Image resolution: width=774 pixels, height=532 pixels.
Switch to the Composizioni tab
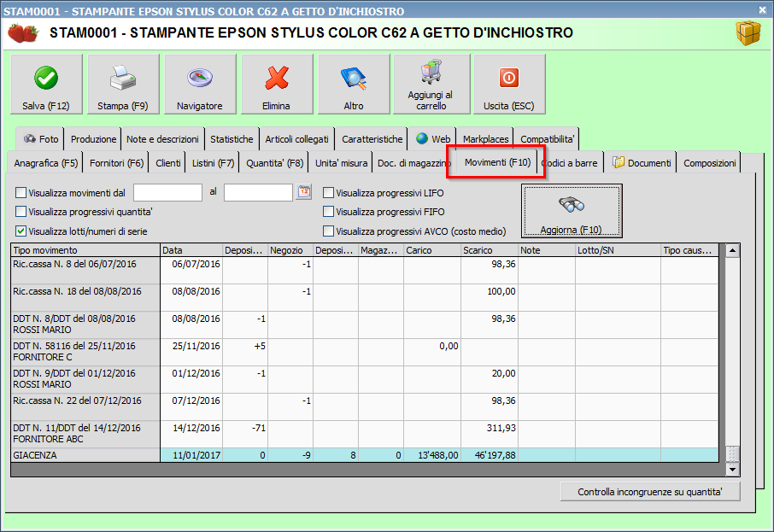coord(709,163)
